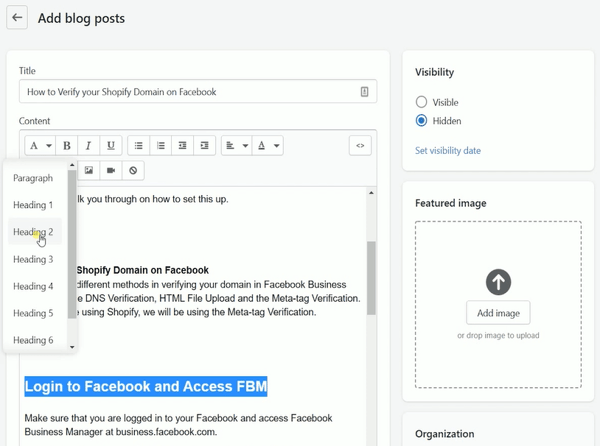
Task: Click the icon inside the Title field
Action: (364, 92)
